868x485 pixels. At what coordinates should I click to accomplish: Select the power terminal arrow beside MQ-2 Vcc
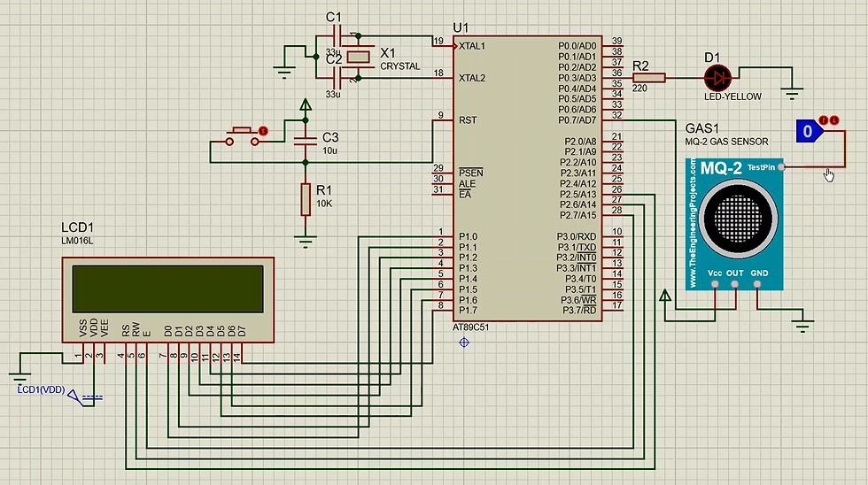pyautogui.click(x=665, y=296)
